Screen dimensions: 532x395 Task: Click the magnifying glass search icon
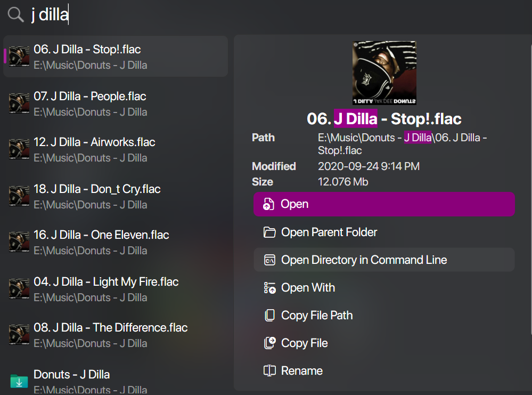point(15,15)
